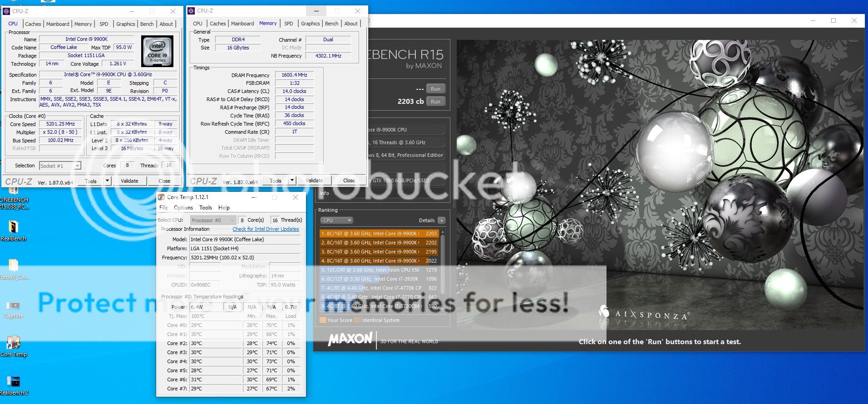Click Tools button in left CPU-Z window

point(91,181)
